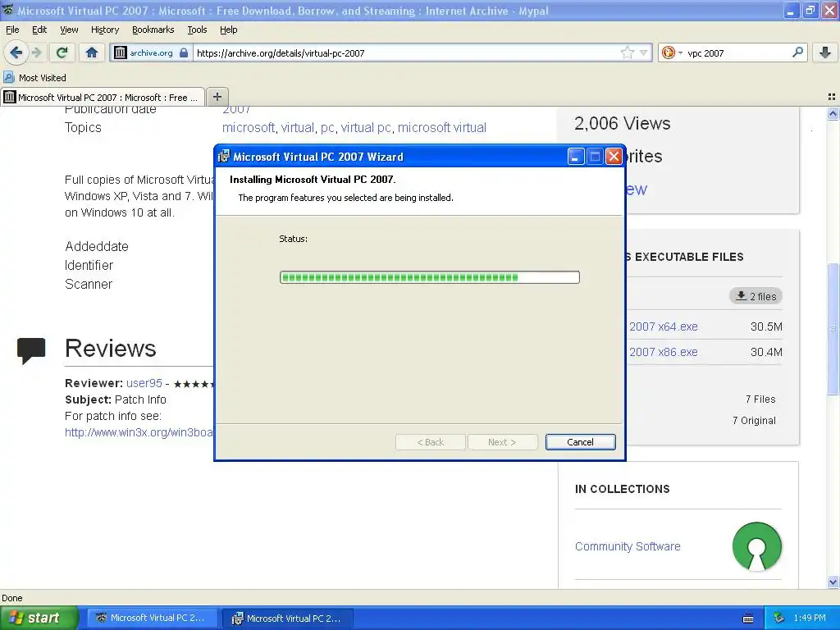Screen dimensions: 840x630
Task: Click the 7 Files text
Action: 760,399
